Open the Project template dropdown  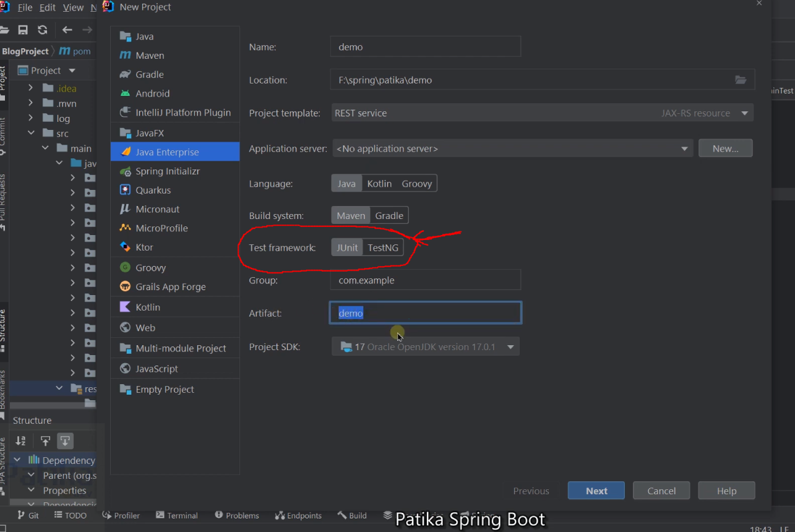(x=543, y=113)
